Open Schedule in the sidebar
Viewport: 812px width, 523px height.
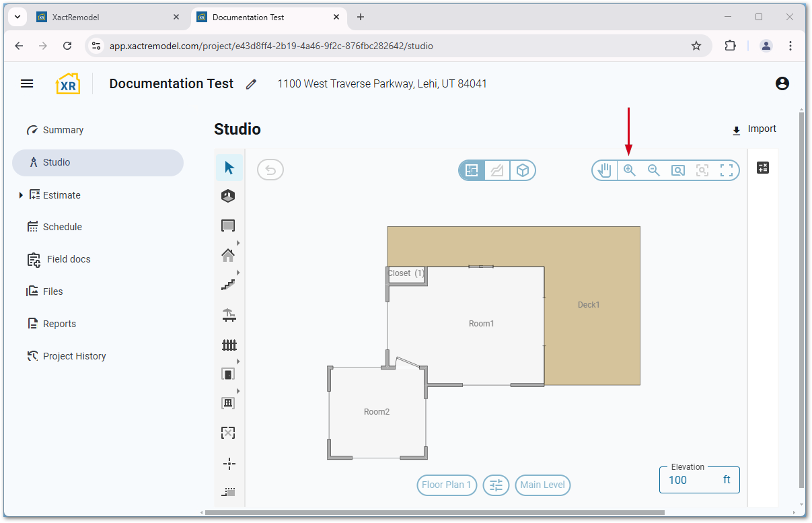click(x=98, y=227)
